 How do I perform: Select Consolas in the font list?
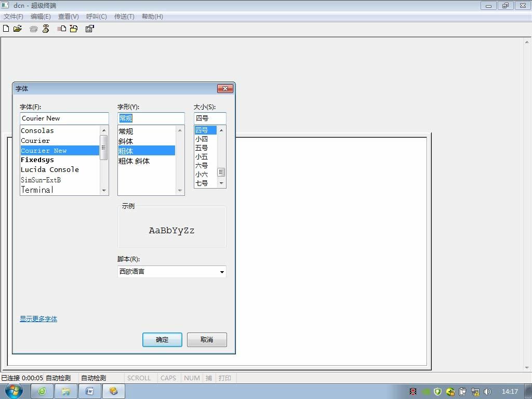click(x=60, y=130)
